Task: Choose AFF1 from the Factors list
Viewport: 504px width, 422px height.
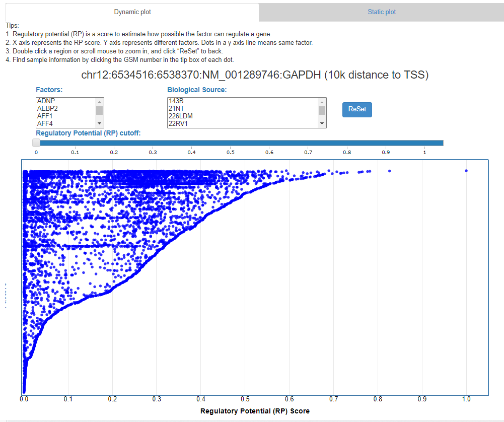Action: point(65,116)
